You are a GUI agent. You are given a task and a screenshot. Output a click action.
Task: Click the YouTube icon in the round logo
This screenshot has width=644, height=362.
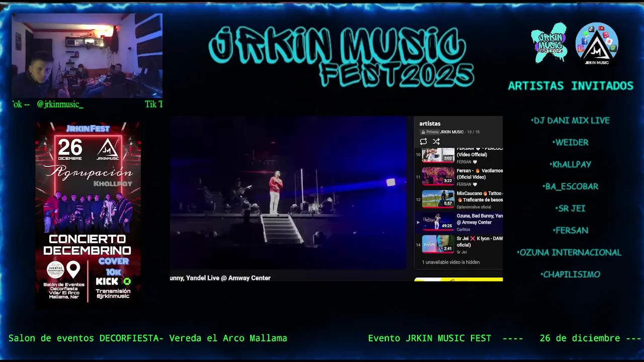pos(601,28)
